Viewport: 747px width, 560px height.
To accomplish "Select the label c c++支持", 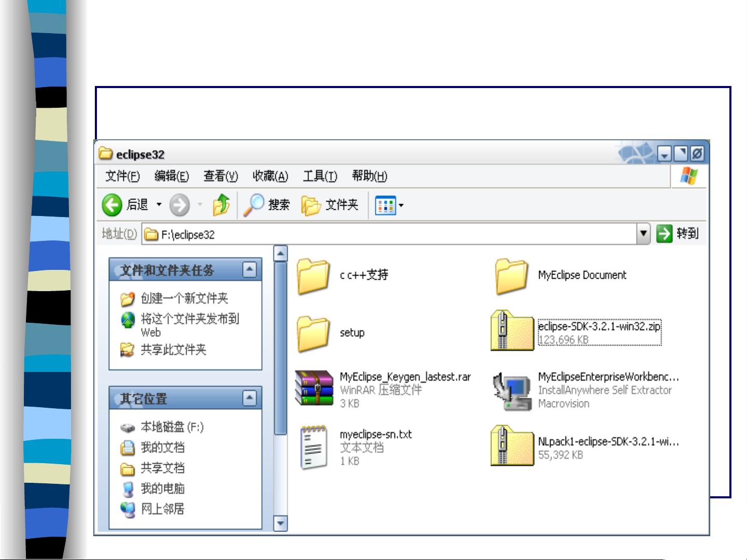I will point(364,275).
